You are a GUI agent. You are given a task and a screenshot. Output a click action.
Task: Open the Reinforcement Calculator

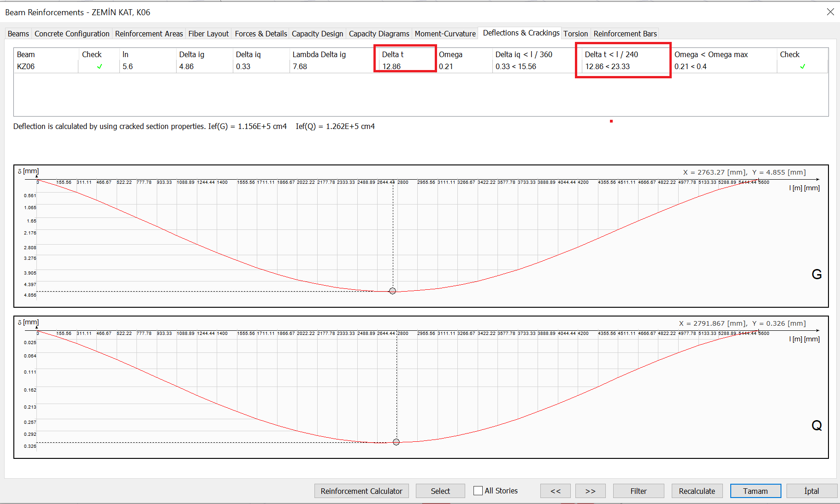coord(361,491)
